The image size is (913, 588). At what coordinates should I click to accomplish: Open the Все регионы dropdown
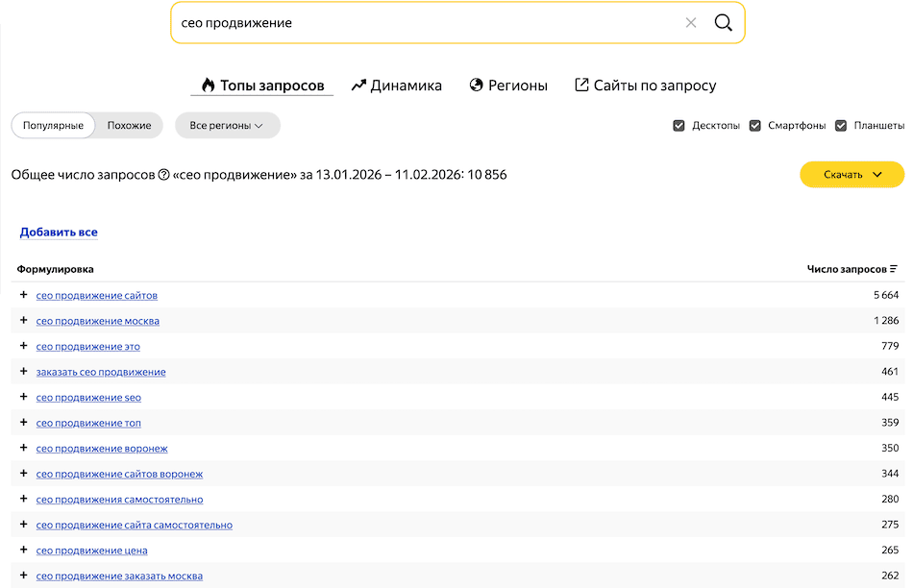[227, 126]
